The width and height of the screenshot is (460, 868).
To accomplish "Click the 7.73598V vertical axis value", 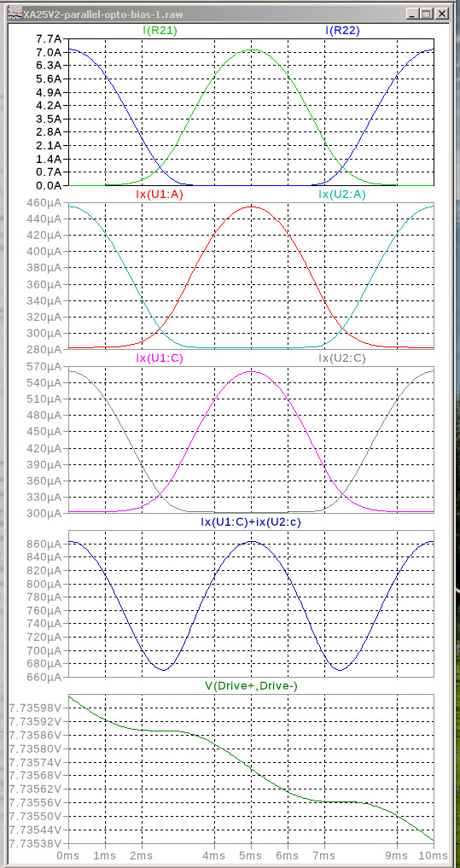I will pos(36,708).
